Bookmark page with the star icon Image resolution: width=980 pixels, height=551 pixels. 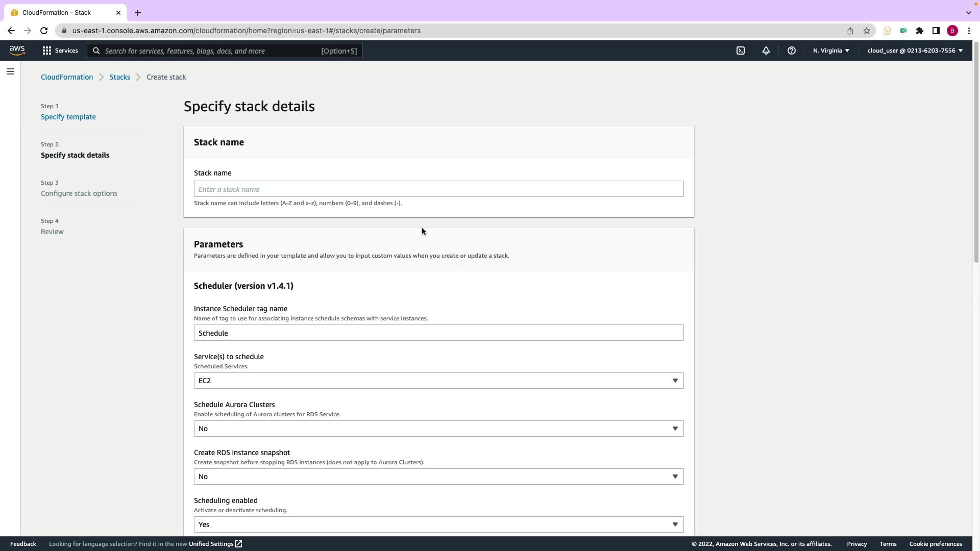point(867,31)
